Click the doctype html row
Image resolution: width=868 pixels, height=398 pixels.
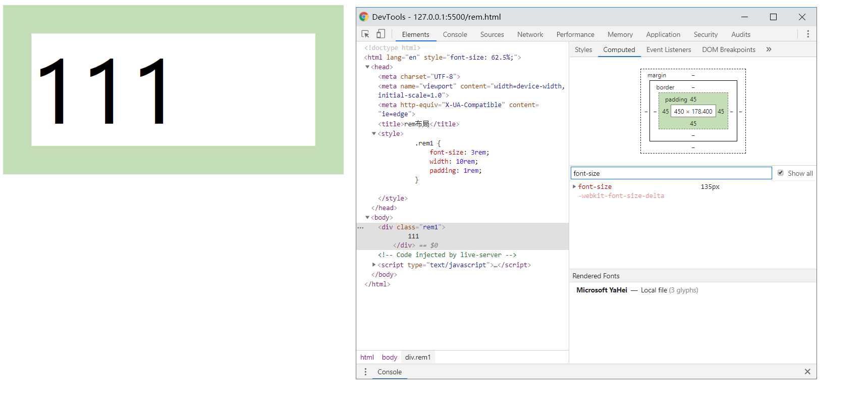click(x=392, y=48)
